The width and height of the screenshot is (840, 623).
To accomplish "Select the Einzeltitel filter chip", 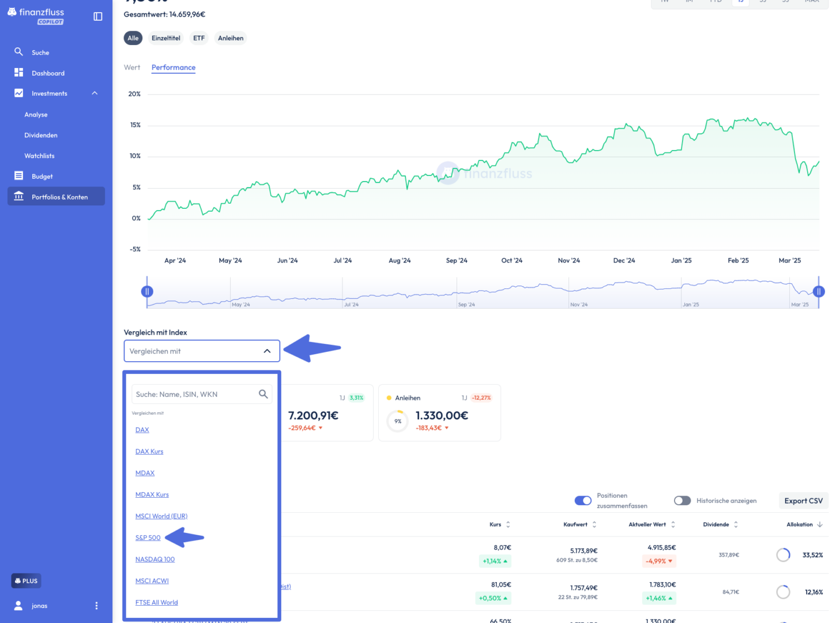I will [166, 38].
